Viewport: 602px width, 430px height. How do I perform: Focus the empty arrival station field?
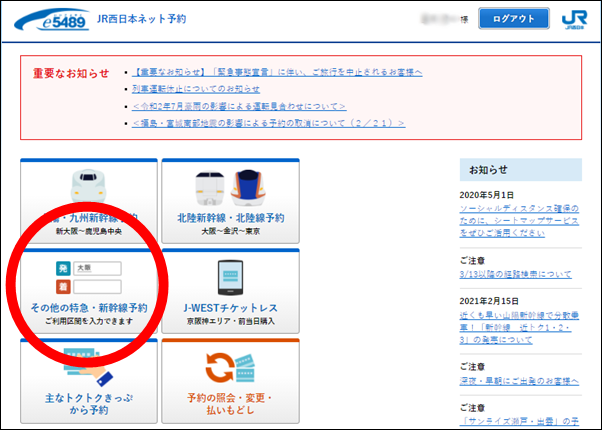coord(97,287)
